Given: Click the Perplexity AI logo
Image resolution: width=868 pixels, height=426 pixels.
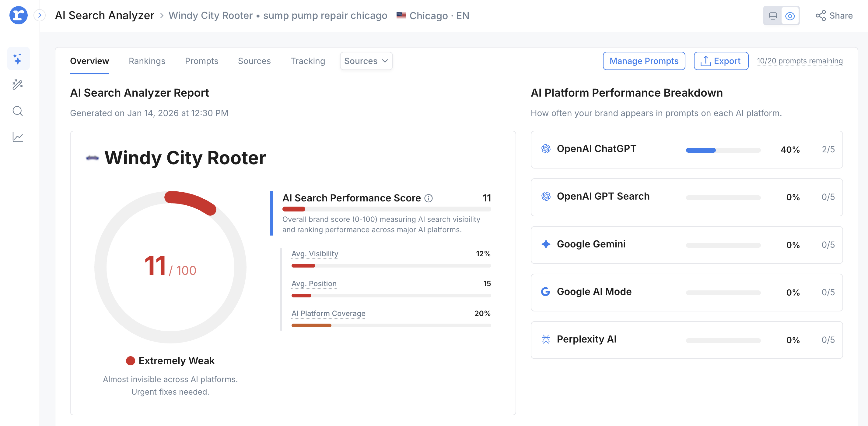Looking at the screenshot, I should pos(546,339).
